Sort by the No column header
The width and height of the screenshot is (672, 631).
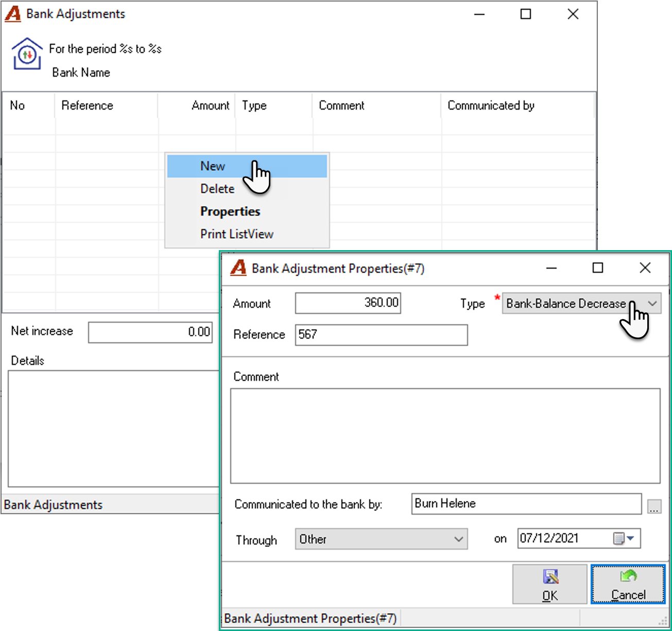tap(29, 106)
